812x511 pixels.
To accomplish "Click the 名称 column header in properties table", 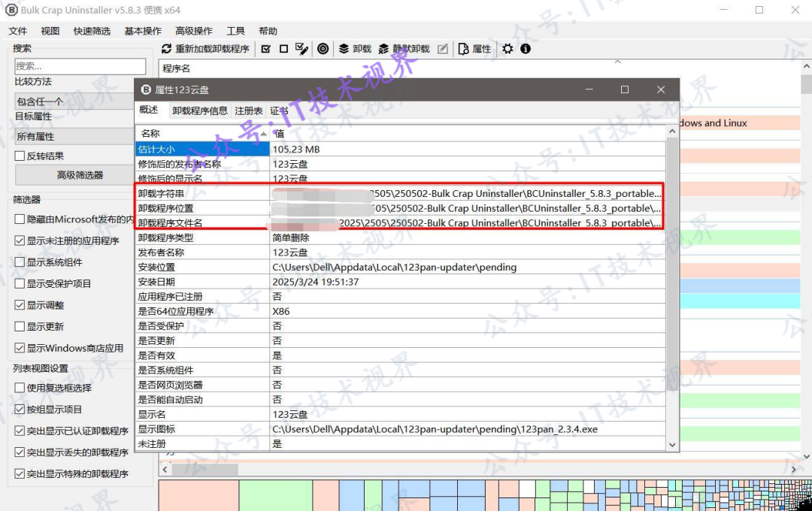I will pyautogui.click(x=202, y=134).
